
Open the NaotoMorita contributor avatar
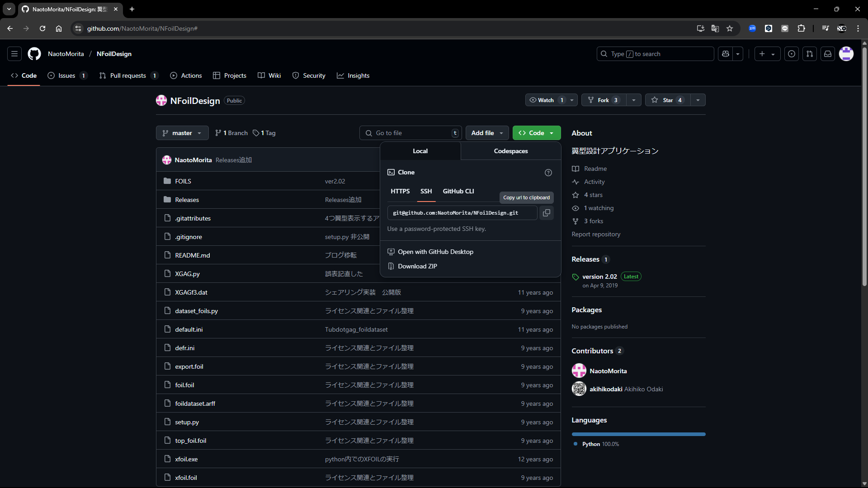tap(579, 371)
